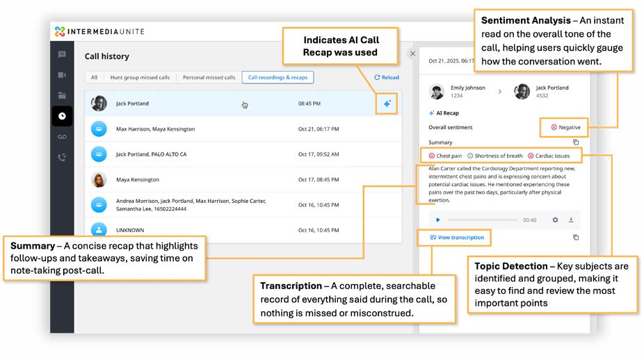This screenshot has width=644, height=355.
Task: Click the Overall sentiment label
Action: (x=450, y=127)
